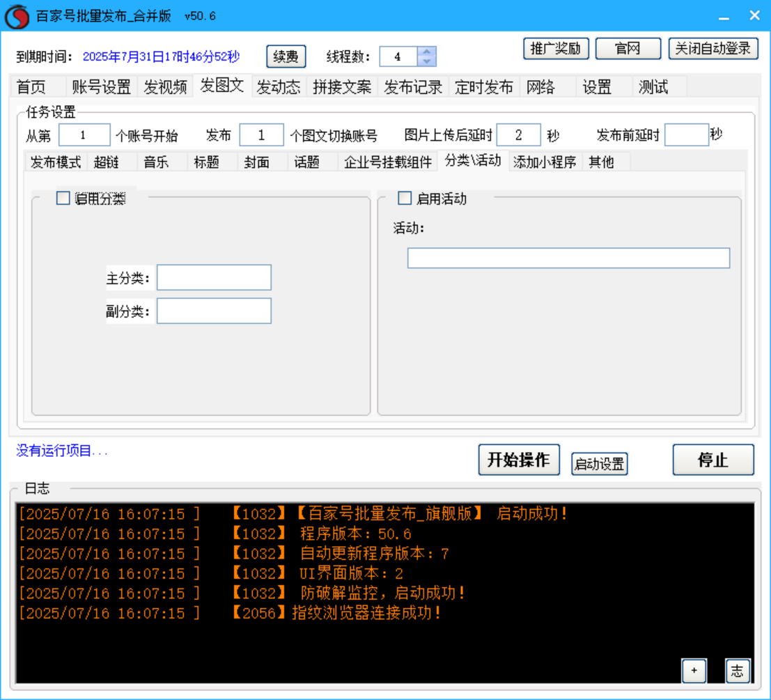Click 关闭自动登录 button
Viewport: 771px width, 700px height.
pyautogui.click(x=713, y=49)
